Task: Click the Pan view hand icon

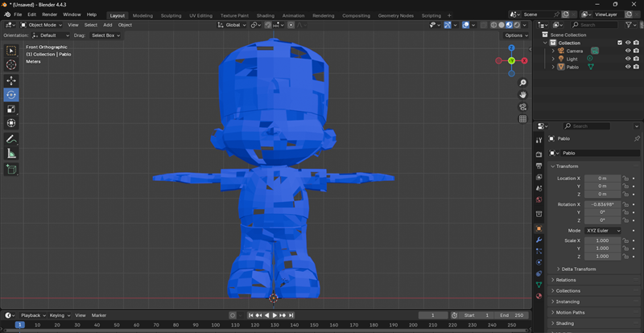Action: pos(522,95)
